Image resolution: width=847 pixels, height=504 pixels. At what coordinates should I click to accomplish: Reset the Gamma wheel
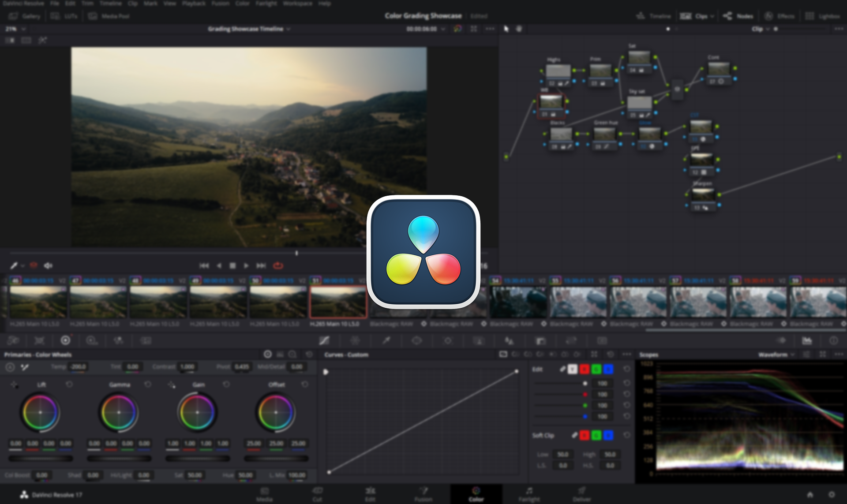[148, 385]
